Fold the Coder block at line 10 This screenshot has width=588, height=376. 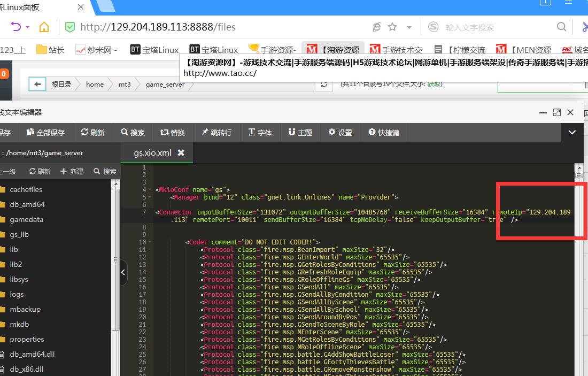pos(150,242)
